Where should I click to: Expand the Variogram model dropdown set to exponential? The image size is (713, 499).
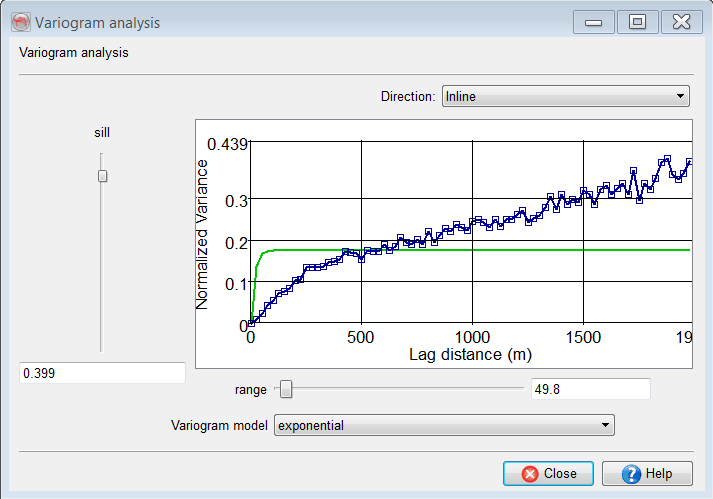click(444, 425)
